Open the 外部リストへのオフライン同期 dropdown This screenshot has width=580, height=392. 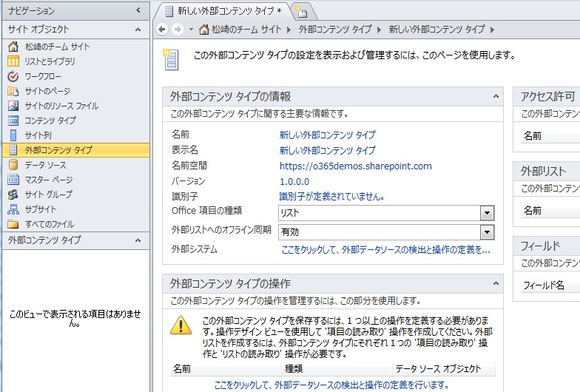click(x=487, y=232)
